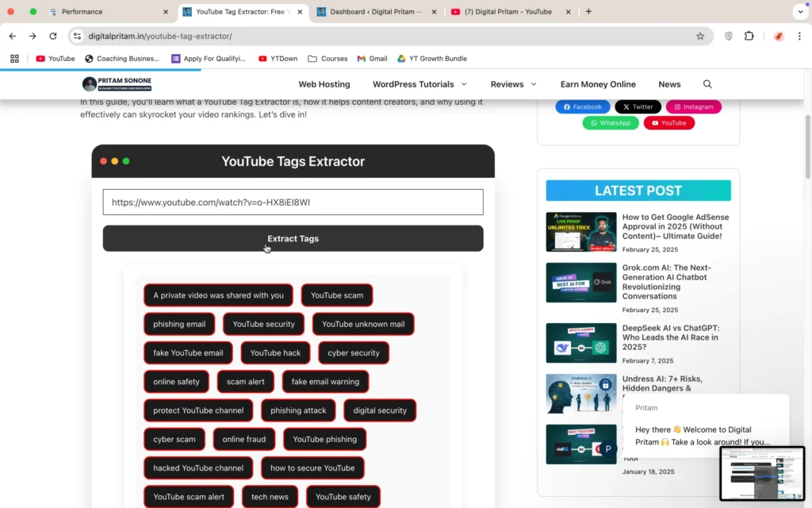Expand the Reviews dropdown menu

pos(513,84)
